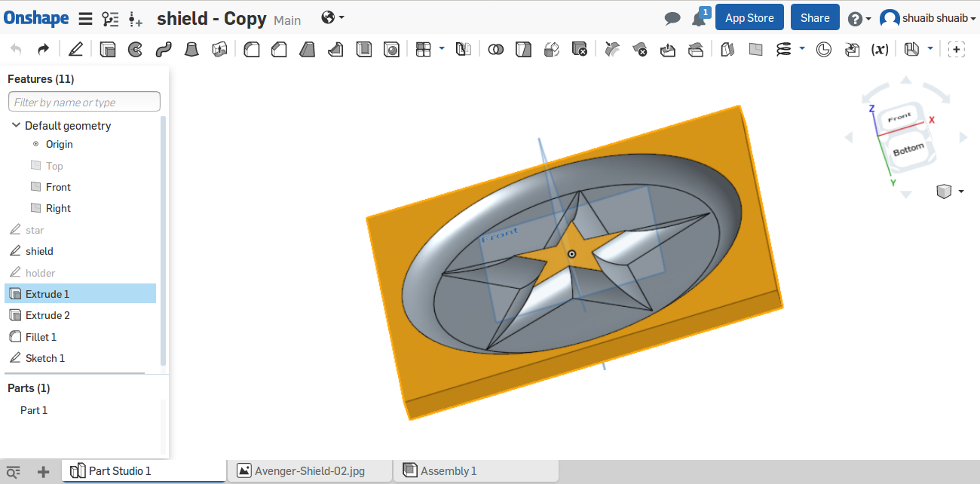The height and width of the screenshot is (484, 980).
Task: Click the Front face of the view cube
Action: [x=899, y=118]
